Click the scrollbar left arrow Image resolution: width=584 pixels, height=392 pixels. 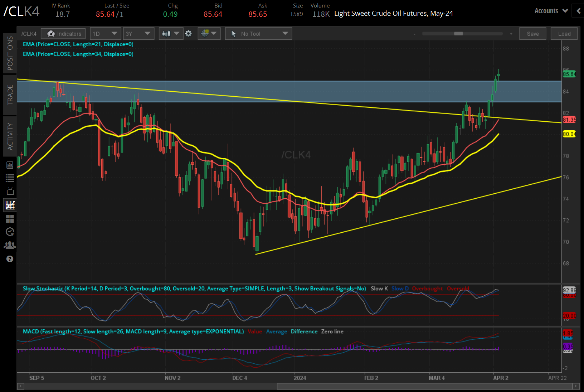(x=20, y=386)
